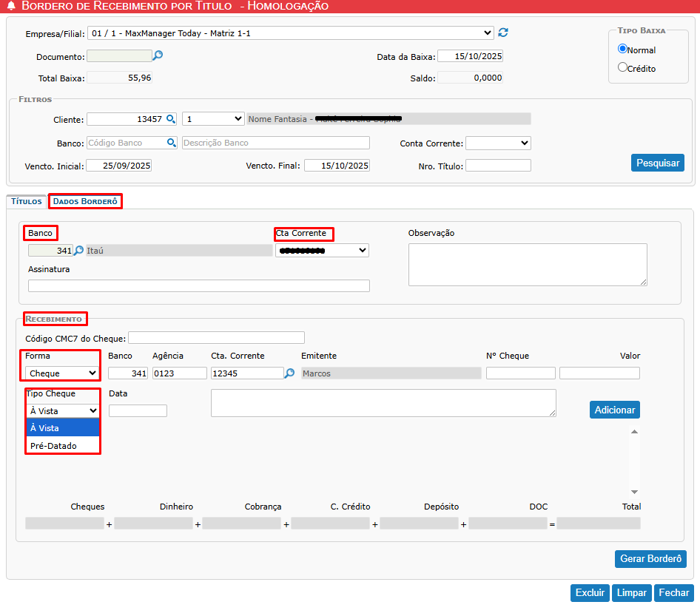Click the Cta. Corrente 12345 search icon

[x=290, y=373]
